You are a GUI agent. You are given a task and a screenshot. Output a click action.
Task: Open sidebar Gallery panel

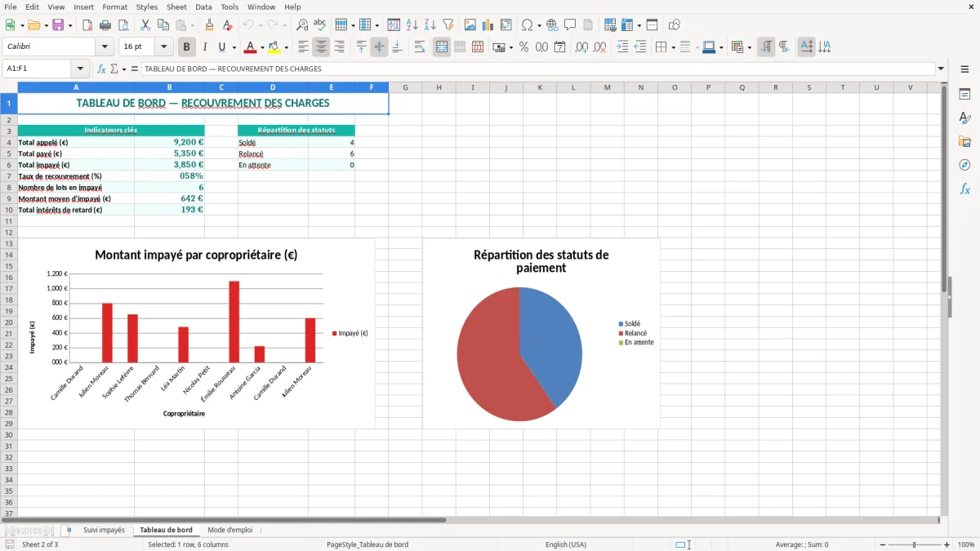coord(964,142)
